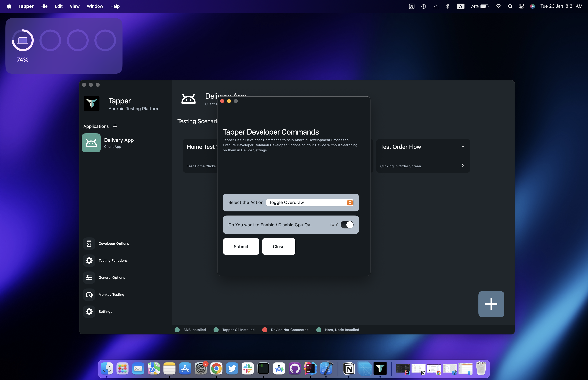Open the Help menu
588x380 pixels.
click(x=115, y=6)
